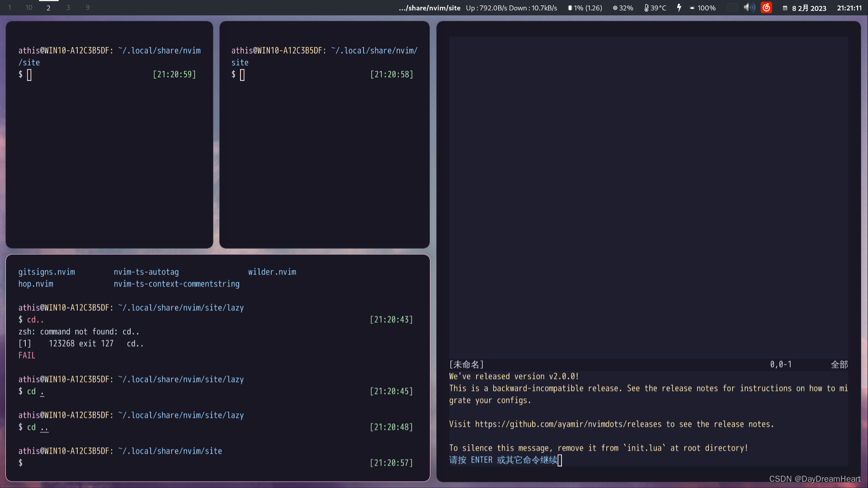Click the 'cd ..' command at 21:20:48

[38, 427]
